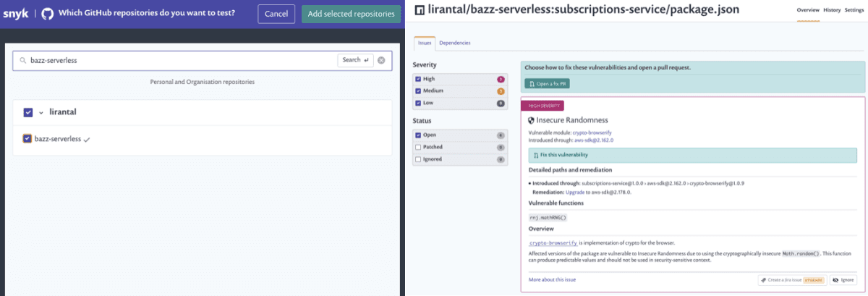Click the Ignore button
The image size is (868, 296).
(845, 280)
